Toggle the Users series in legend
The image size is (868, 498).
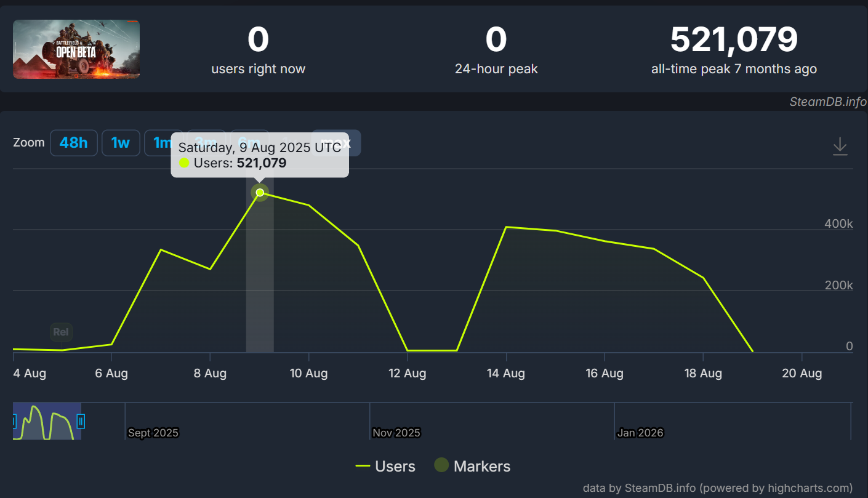(x=395, y=467)
